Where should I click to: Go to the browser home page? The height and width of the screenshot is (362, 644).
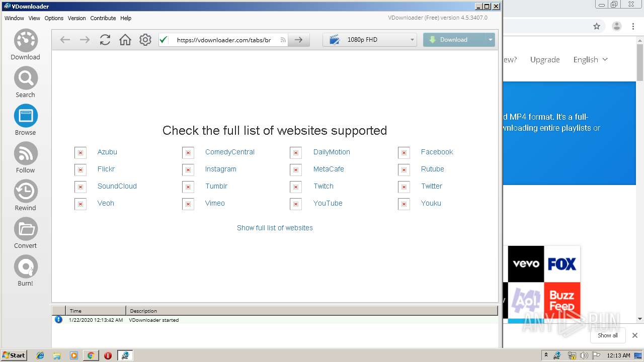(125, 40)
